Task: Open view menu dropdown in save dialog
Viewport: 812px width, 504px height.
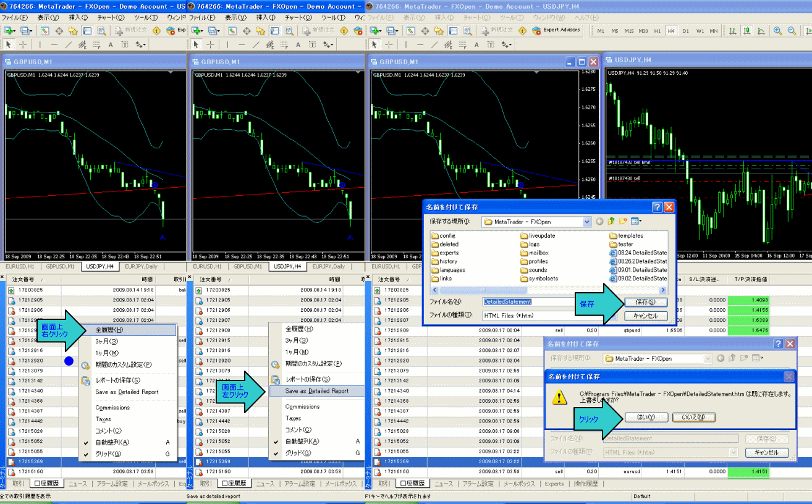Action: [x=636, y=221]
